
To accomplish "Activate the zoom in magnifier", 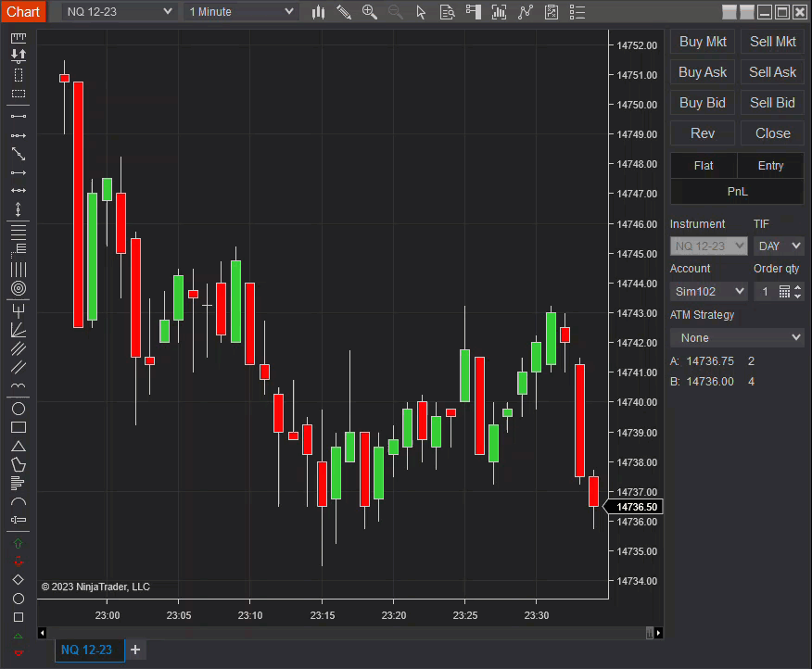I will 370,12.
